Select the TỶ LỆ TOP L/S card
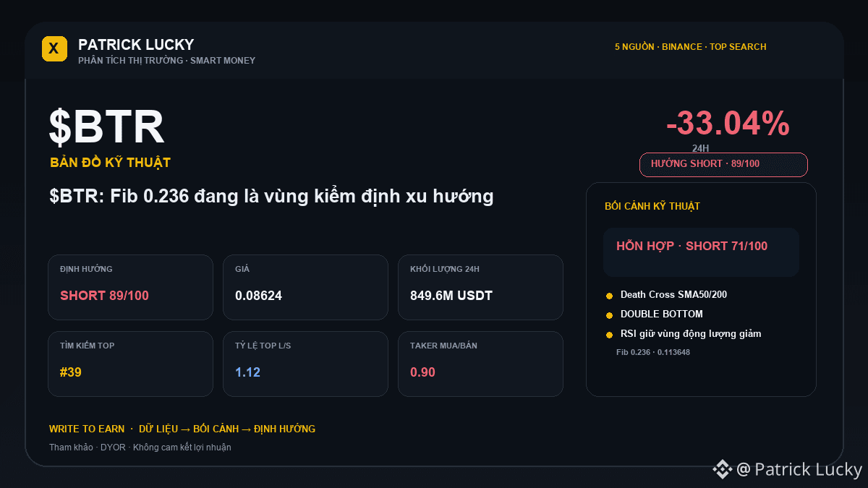 coord(305,364)
